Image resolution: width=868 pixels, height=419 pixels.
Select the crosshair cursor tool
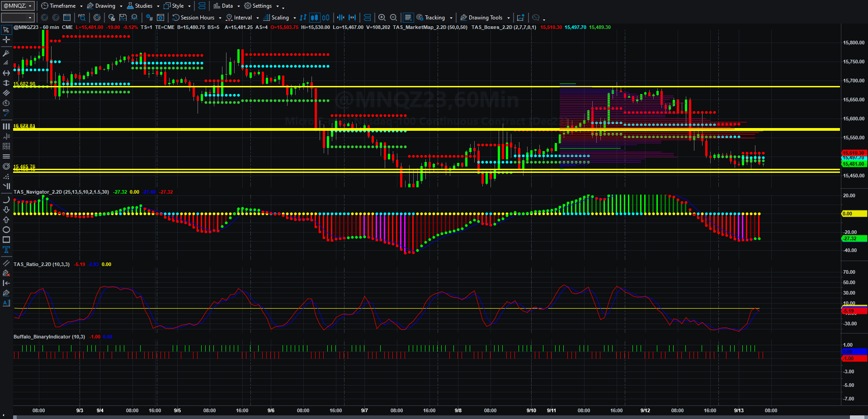coord(6,40)
